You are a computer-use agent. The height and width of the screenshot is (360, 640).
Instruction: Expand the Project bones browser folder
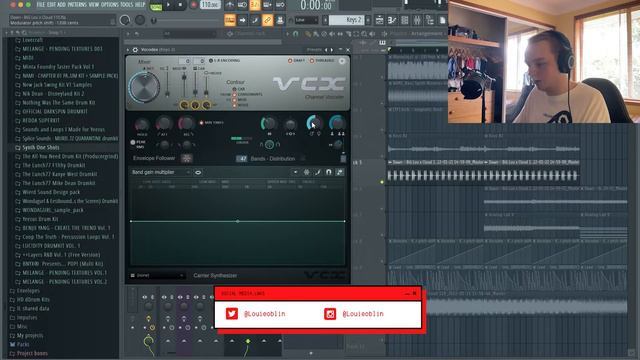[x=32, y=354]
